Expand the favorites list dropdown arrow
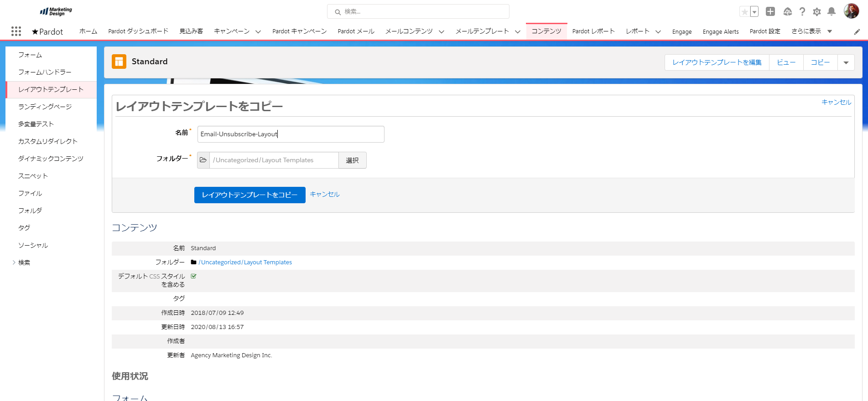This screenshot has height=401, width=868. 754,12
